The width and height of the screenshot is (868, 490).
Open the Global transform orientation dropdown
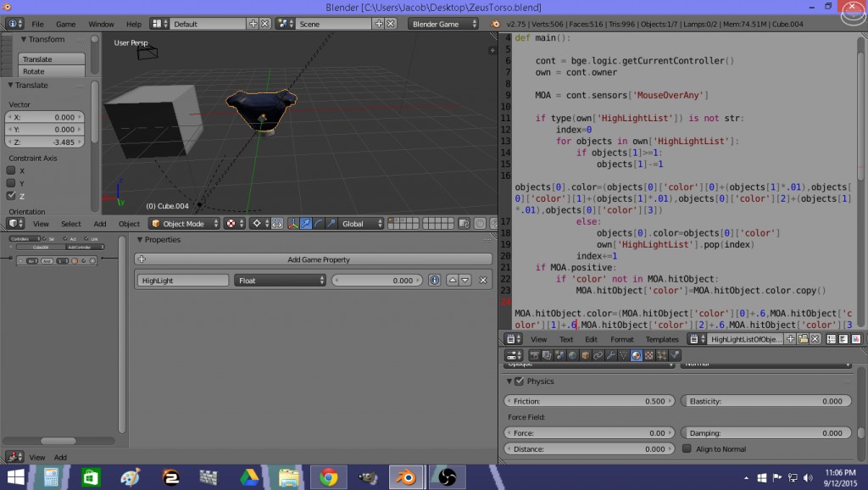(x=353, y=224)
